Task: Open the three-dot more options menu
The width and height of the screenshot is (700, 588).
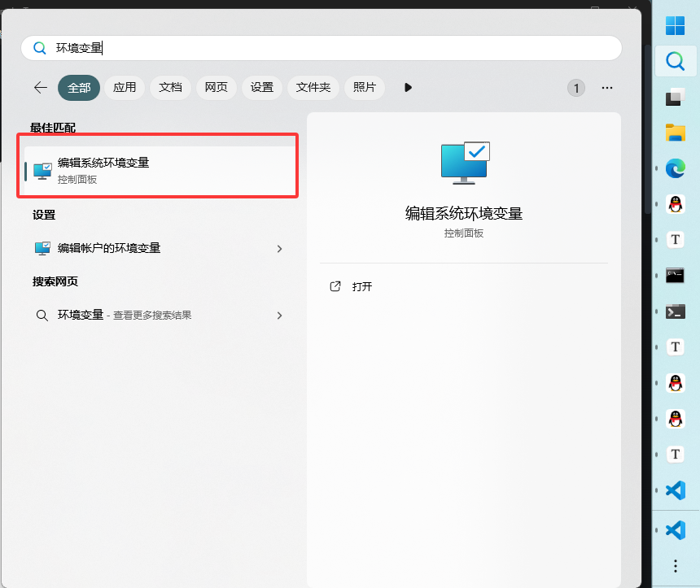Action: pyautogui.click(x=606, y=88)
